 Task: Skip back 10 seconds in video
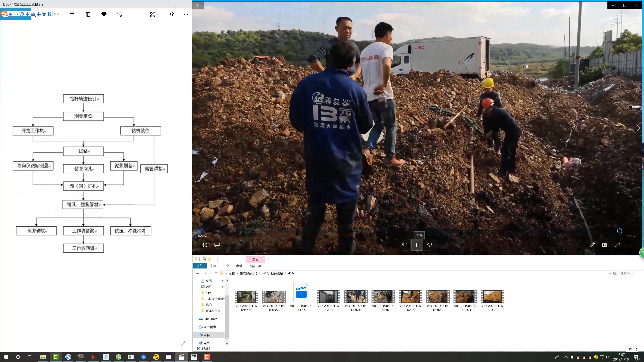[404, 245]
